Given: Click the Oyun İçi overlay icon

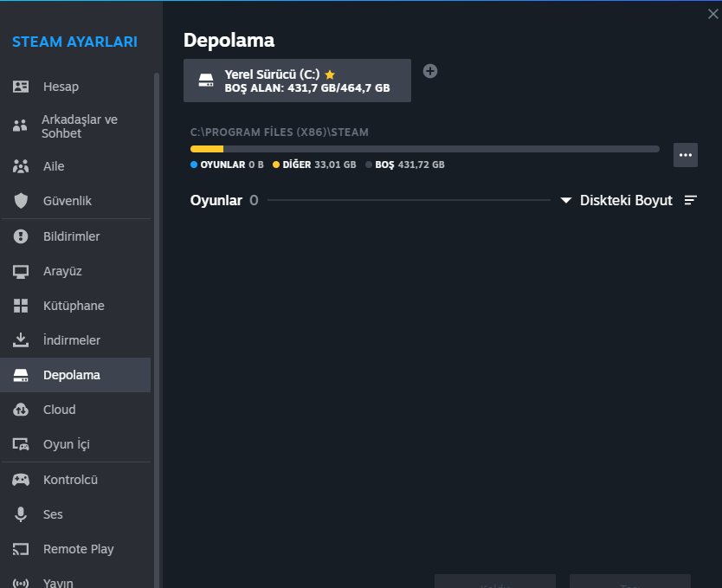Looking at the screenshot, I should tap(21, 444).
